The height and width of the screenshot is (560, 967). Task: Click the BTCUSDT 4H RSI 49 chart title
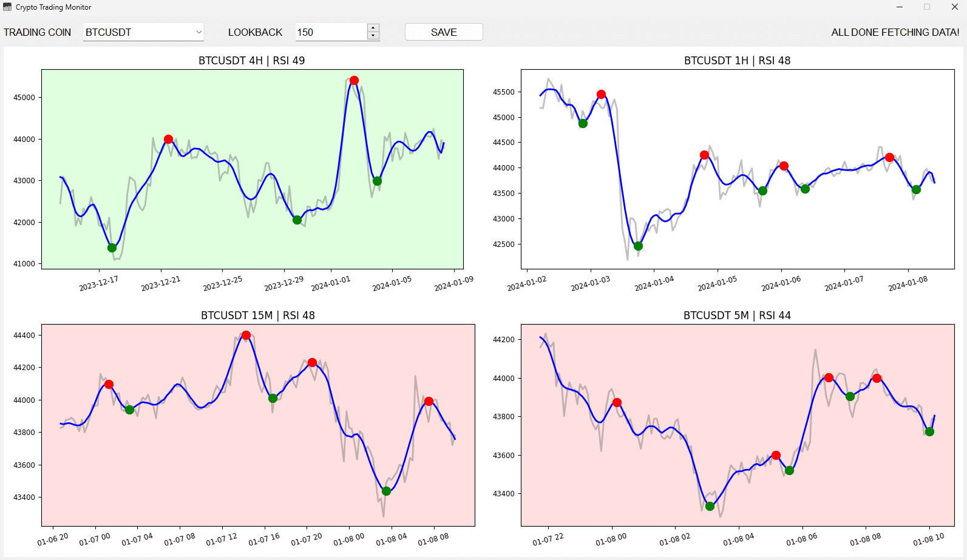point(251,61)
